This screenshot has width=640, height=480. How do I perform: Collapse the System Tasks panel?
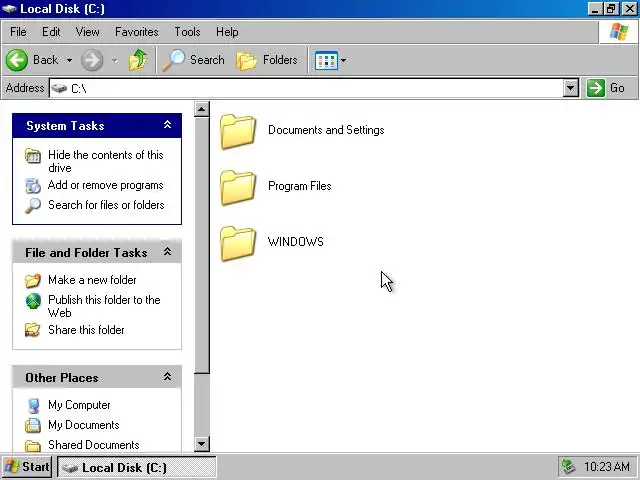tap(167, 125)
